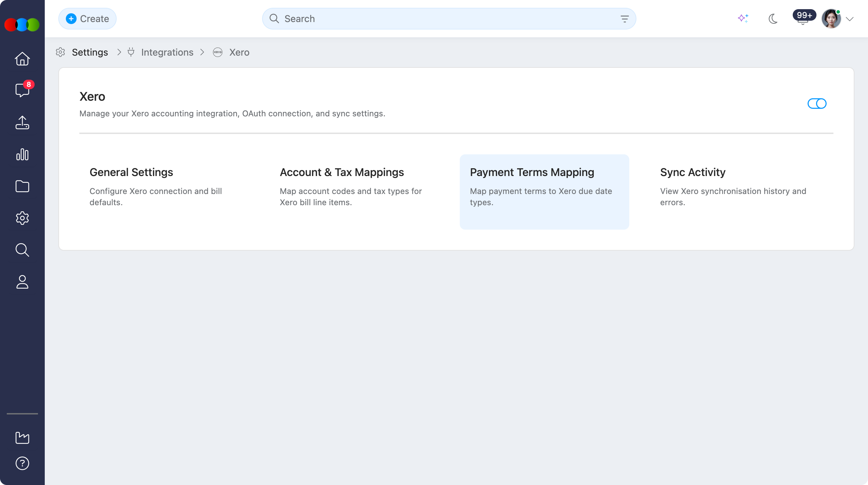Click 'Map account codes and tax types' text
This screenshot has width=868, height=485.
coord(351,197)
